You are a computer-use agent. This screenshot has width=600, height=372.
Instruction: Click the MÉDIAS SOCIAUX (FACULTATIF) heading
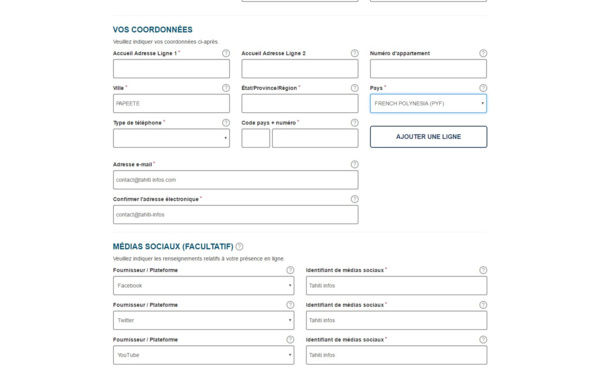(x=173, y=246)
